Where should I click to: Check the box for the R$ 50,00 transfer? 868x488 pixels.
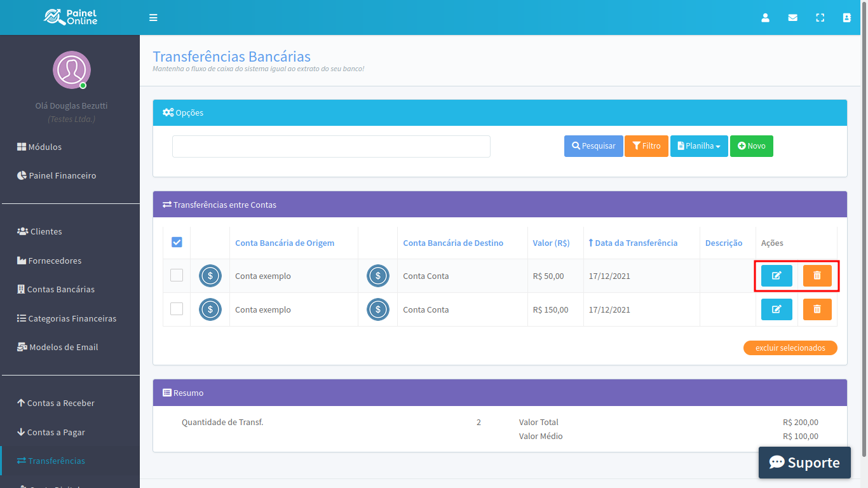tap(177, 275)
